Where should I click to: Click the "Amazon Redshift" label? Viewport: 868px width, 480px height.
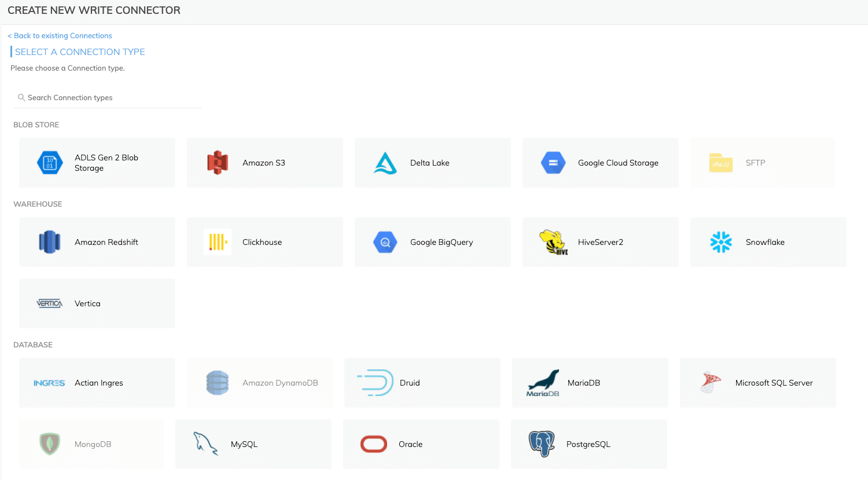click(x=106, y=242)
